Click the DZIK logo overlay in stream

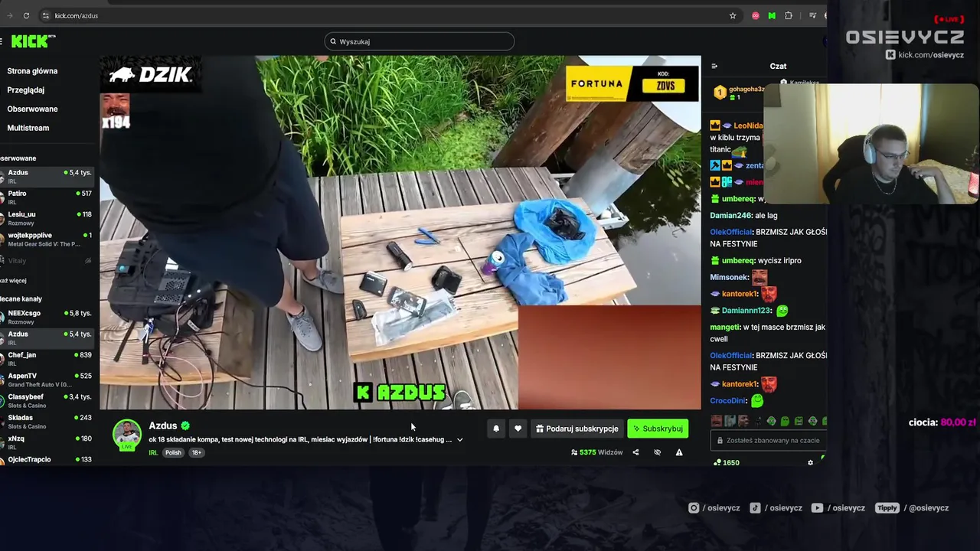click(150, 74)
